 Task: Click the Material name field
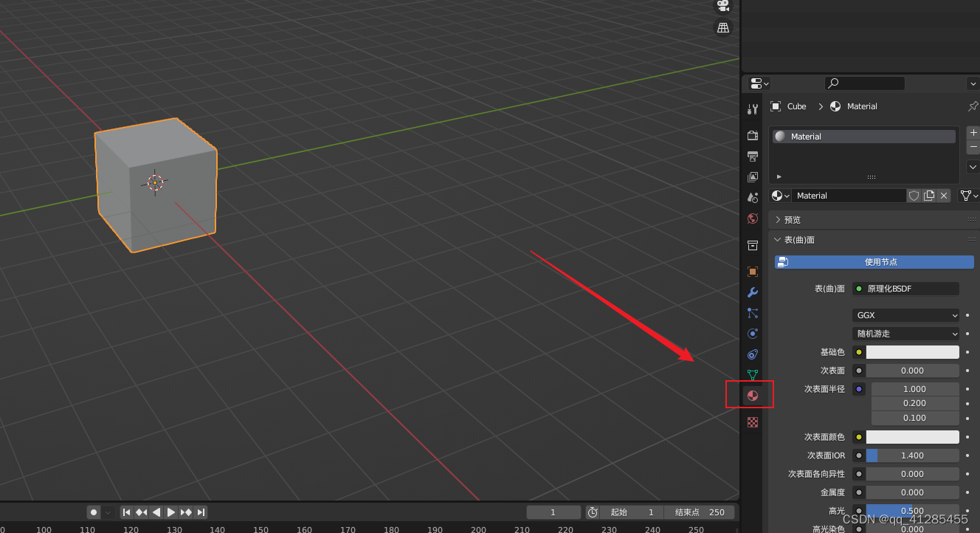(849, 196)
